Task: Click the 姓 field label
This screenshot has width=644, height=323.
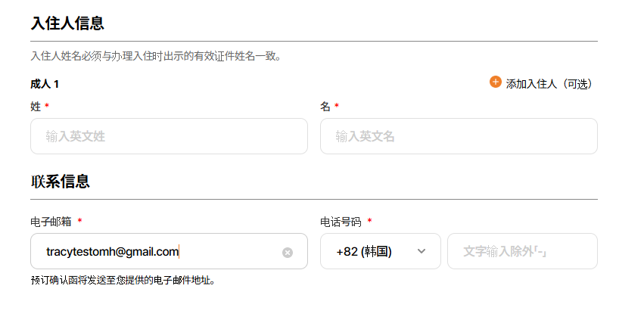Action: 36,107
